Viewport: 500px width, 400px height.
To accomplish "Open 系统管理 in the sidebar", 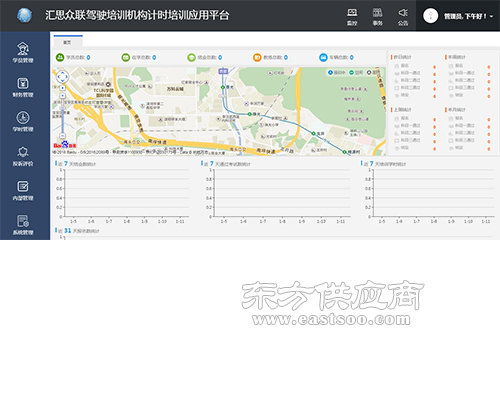I will pyautogui.click(x=23, y=225).
